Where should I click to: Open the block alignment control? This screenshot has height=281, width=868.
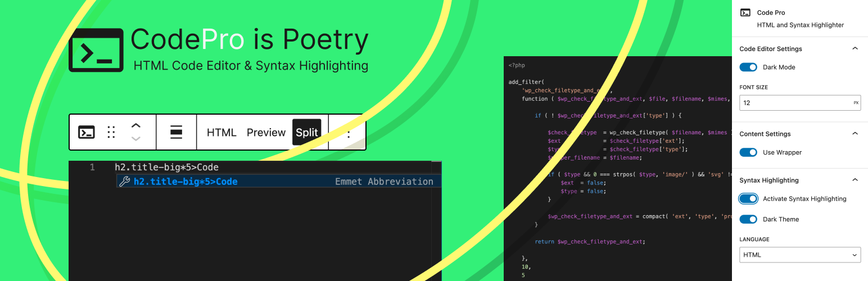tap(176, 133)
